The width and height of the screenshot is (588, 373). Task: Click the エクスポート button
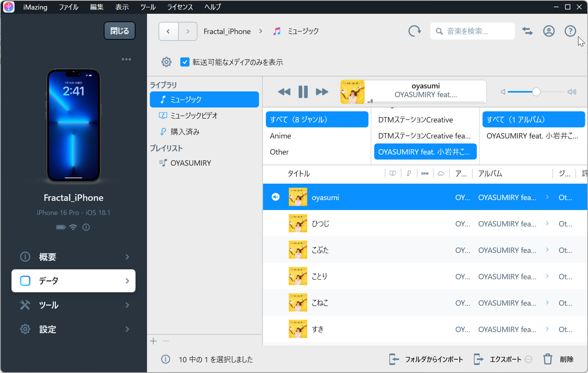click(x=498, y=359)
